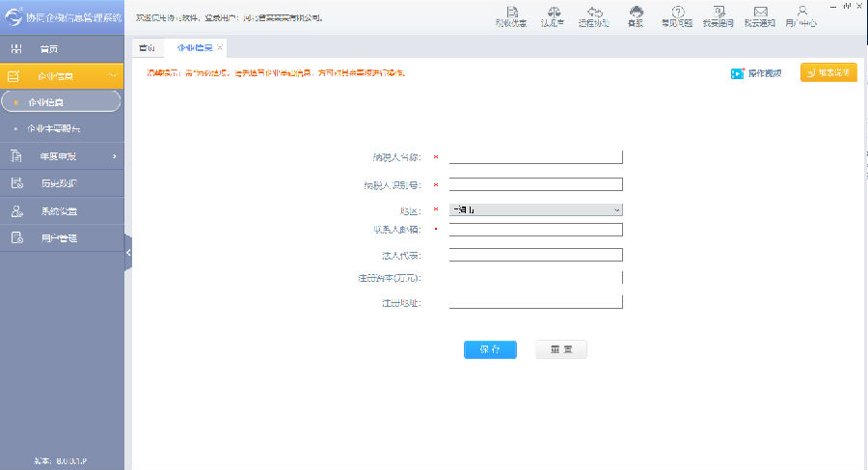Open the 法规库 scales icon
This screenshot has height=470, width=868.
click(553, 16)
